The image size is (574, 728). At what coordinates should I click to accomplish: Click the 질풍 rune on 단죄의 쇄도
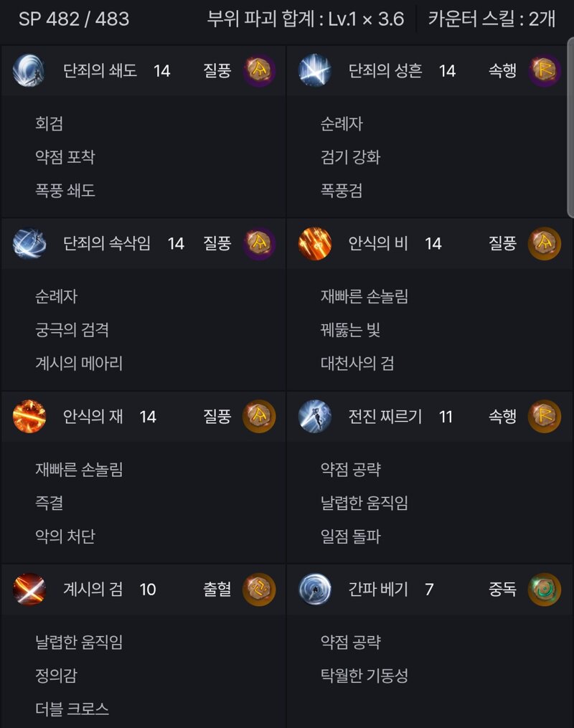[259, 70]
